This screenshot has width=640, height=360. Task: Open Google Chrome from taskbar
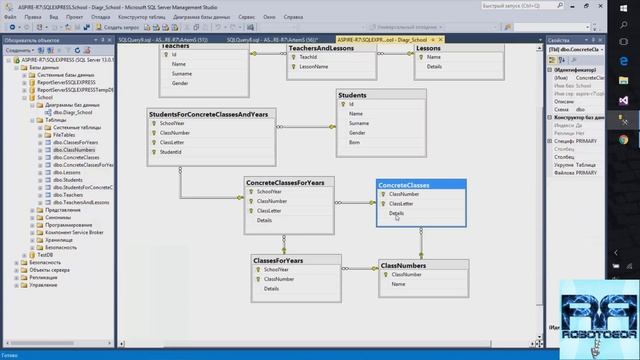623,140
